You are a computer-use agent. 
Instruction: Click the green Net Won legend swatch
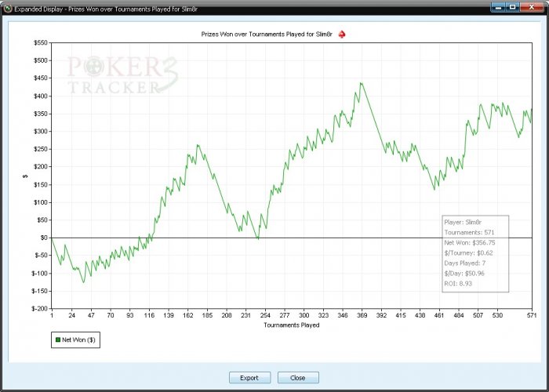tap(58, 339)
